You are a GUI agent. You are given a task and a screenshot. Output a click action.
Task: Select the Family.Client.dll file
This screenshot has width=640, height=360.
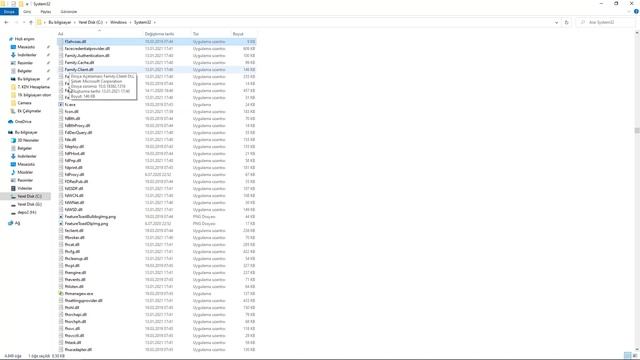79,70
